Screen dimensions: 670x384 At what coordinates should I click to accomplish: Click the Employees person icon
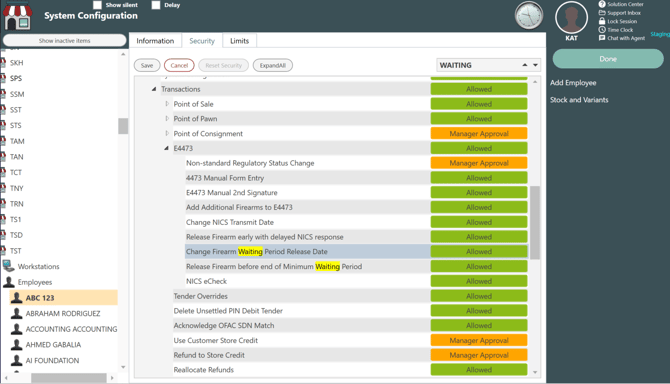click(x=9, y=282)
